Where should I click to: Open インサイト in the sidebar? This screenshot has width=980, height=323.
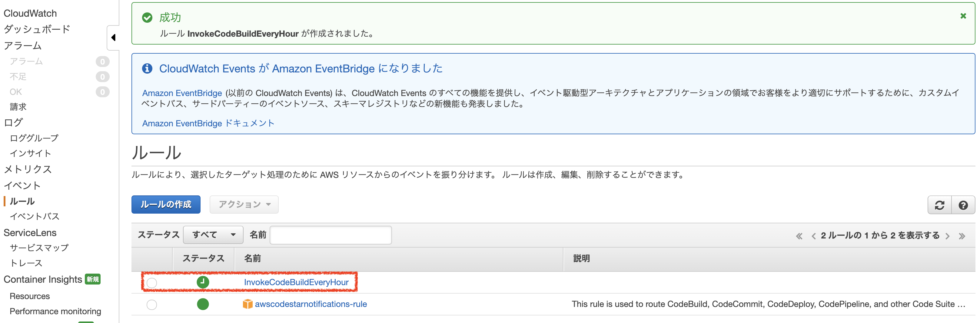pos(30,153)
